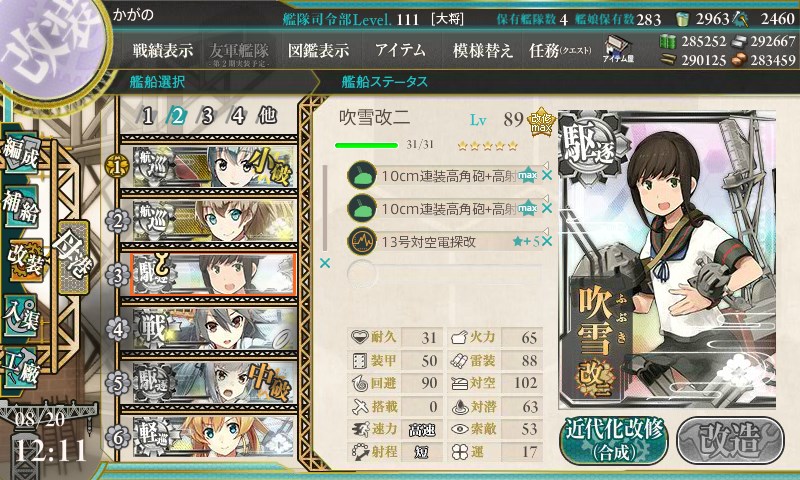The height and width of the screenshot is (480, 800).
Task: Open the 図鑑表示 encyclopedia menu
Action: 319,50
